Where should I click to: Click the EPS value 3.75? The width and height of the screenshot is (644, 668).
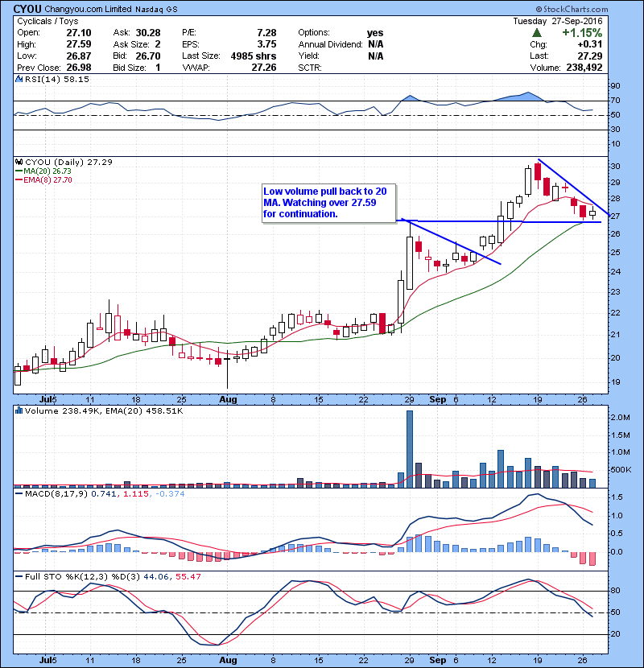pos(266,44)
